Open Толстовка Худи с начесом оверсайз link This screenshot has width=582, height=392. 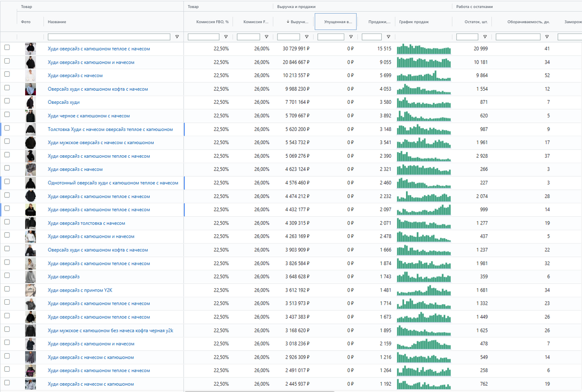tap(110, 130)
